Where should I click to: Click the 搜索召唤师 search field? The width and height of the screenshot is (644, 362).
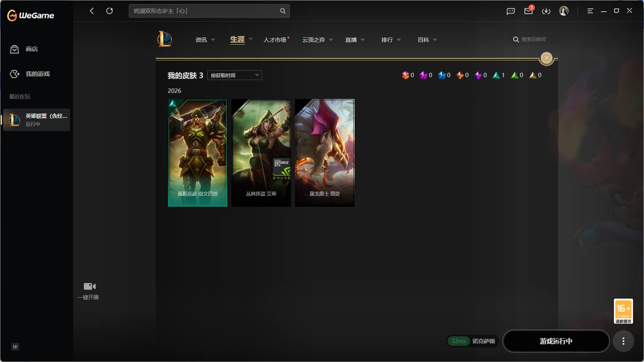click(530, 39)
